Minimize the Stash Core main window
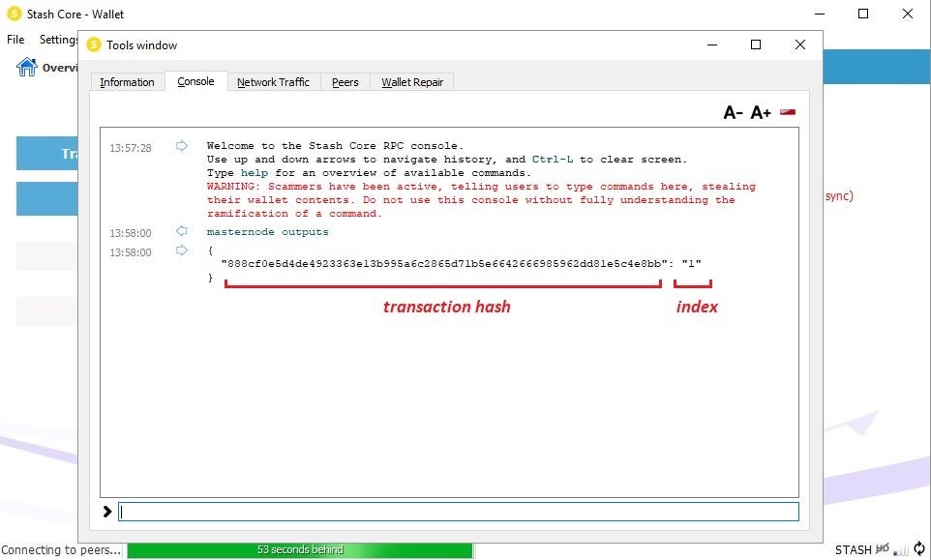 [820, 14]
